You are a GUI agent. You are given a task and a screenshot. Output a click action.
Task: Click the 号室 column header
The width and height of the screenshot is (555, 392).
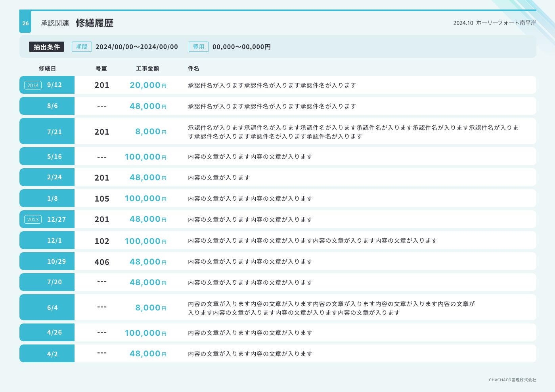(x=101, y=69)
